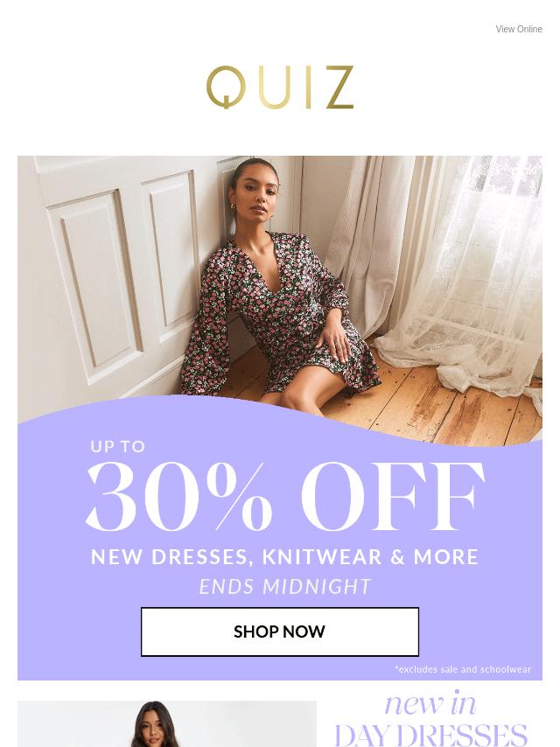Click the ENDS MIDNIGHT text

[285, 586]
